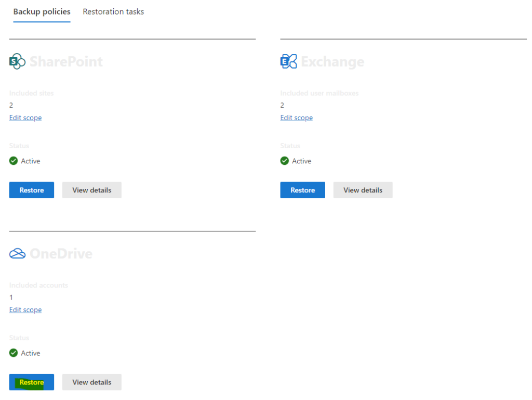Open Edit scope link for Exchange

(x=297, y=118)
